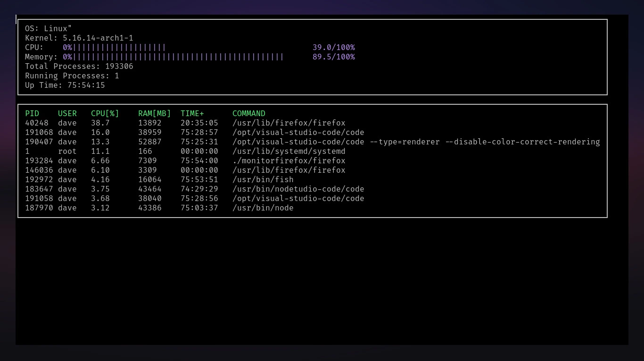Click the RAM[MB] column header

coord(155,114)
